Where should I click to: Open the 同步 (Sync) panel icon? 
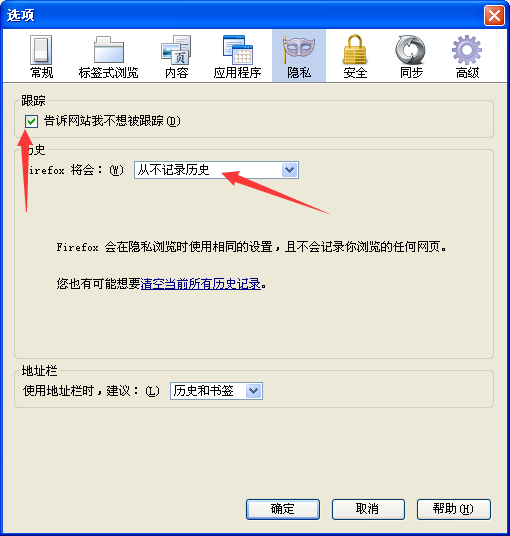(411, 50)
